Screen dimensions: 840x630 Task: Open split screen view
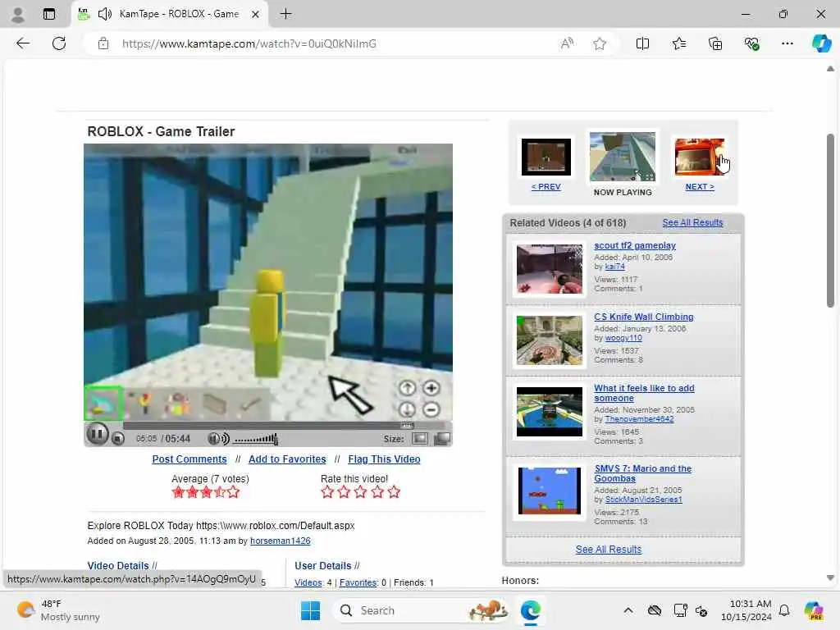tap(642, 43)
